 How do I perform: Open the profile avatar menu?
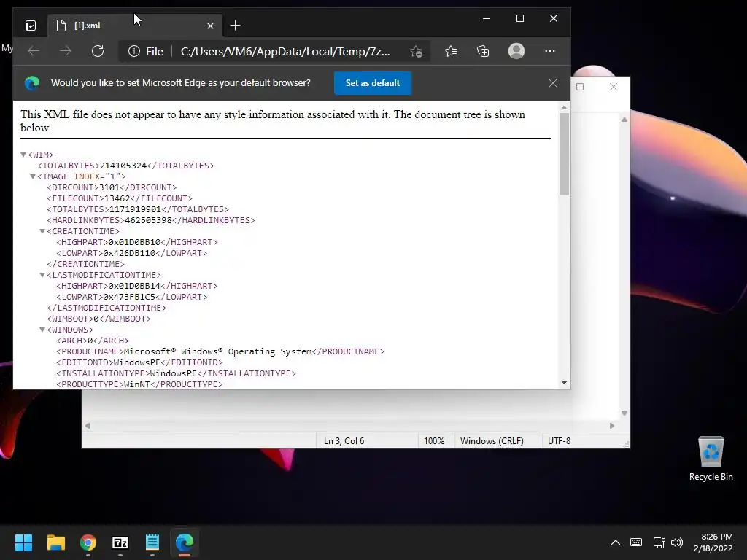(x=516, y=51)
